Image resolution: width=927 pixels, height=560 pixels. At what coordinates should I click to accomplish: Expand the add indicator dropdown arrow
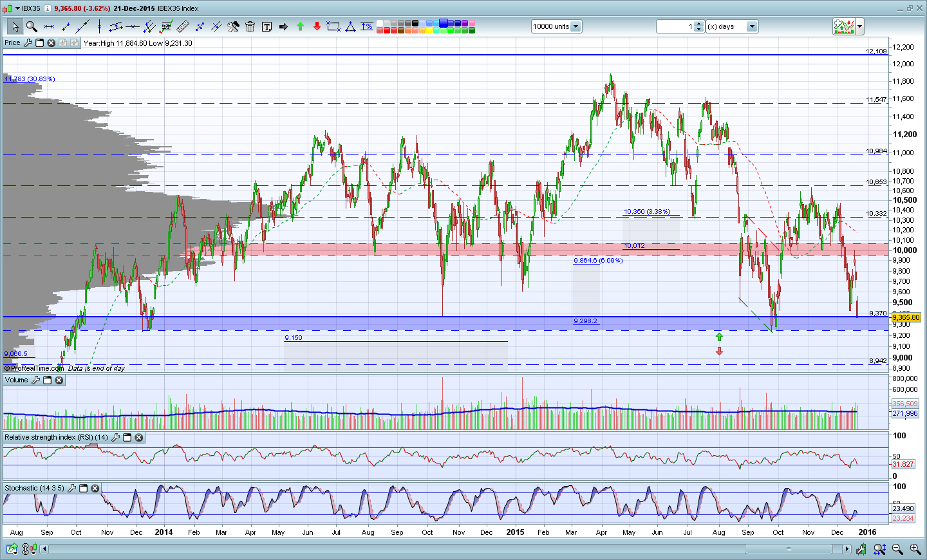(x=860, y=26)
